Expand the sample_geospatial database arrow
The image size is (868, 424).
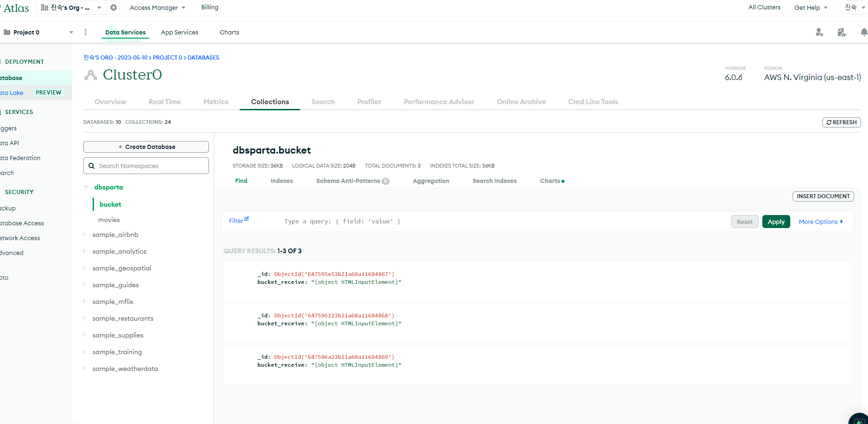(x=85, y=268)
